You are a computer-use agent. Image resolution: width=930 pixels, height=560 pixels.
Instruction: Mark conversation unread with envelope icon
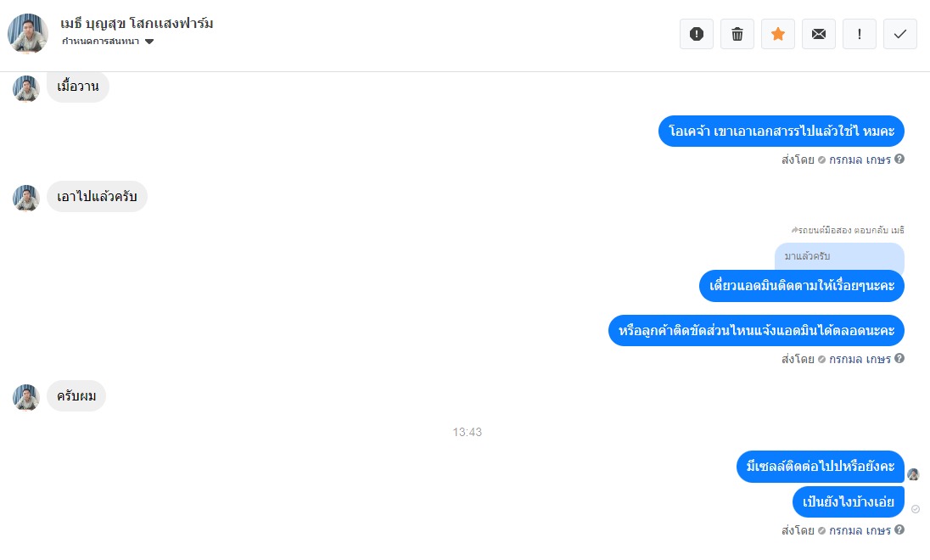819,34
